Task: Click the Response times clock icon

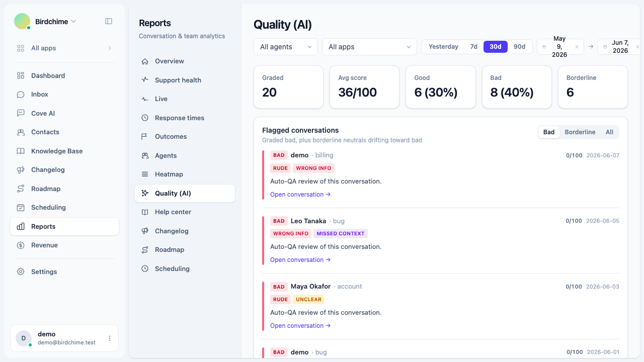Action: pyautogui.click(x=145, y=118)
